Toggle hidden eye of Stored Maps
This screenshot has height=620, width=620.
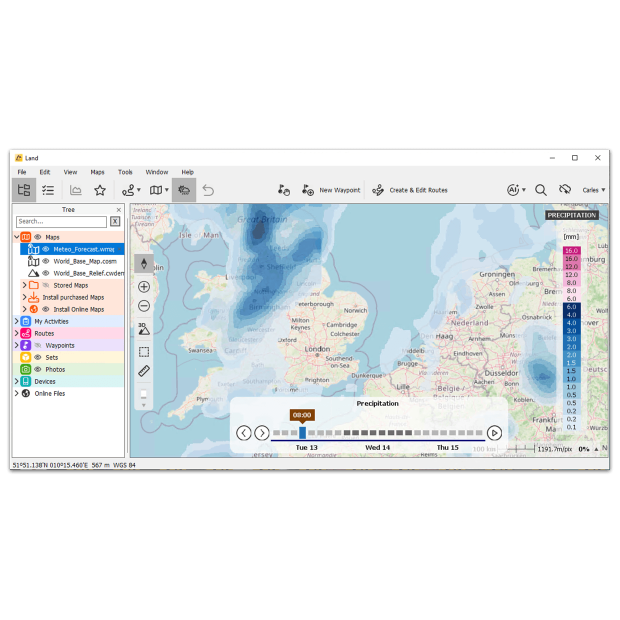tap(46, 285)
